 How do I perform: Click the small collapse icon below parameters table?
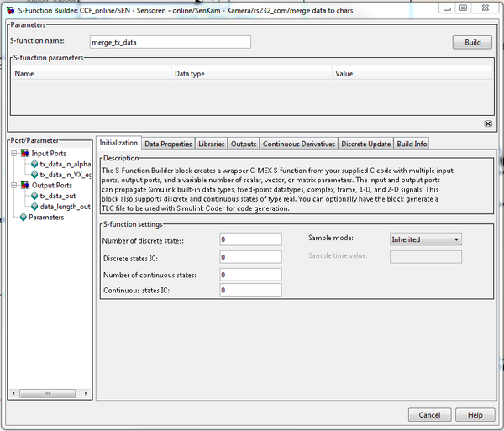click(488, 124)
